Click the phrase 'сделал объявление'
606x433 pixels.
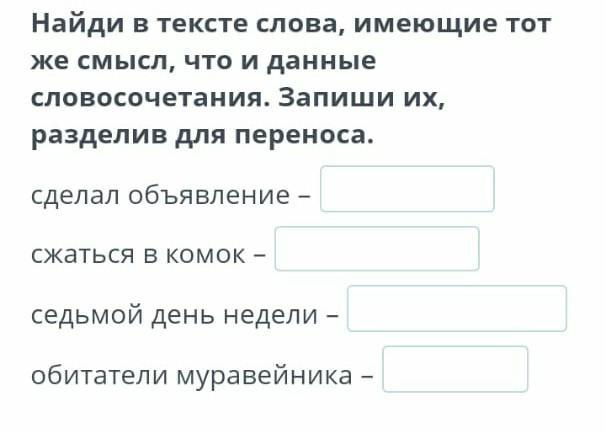[159, 194]
